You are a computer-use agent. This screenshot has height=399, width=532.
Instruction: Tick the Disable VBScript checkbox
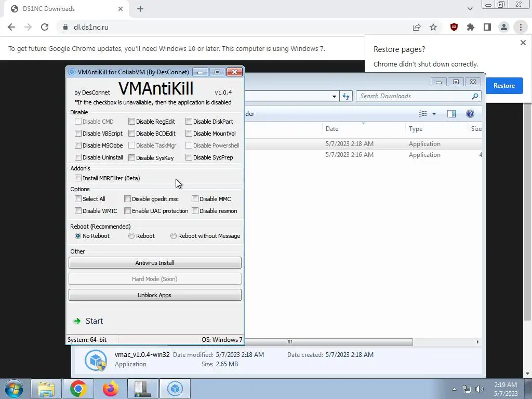[78, 134]
